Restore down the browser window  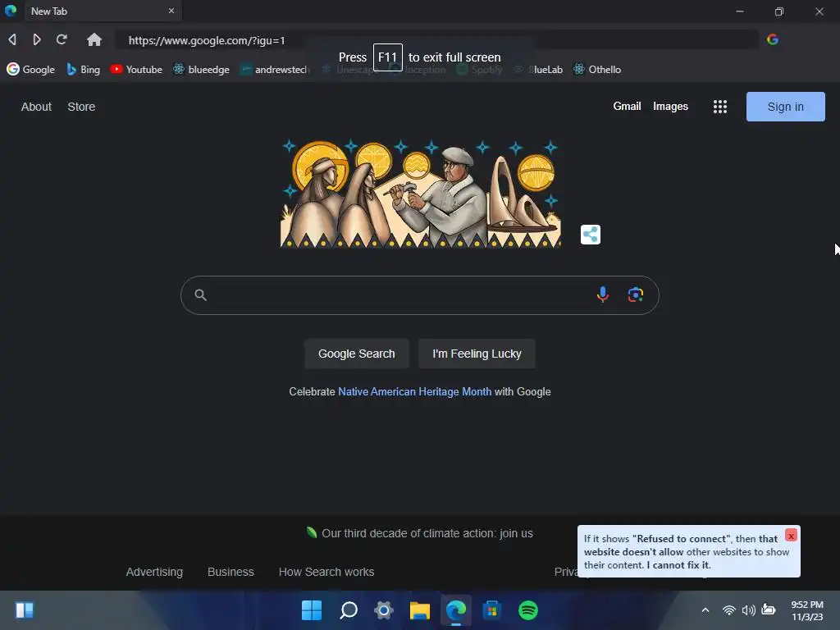point(779,11)
